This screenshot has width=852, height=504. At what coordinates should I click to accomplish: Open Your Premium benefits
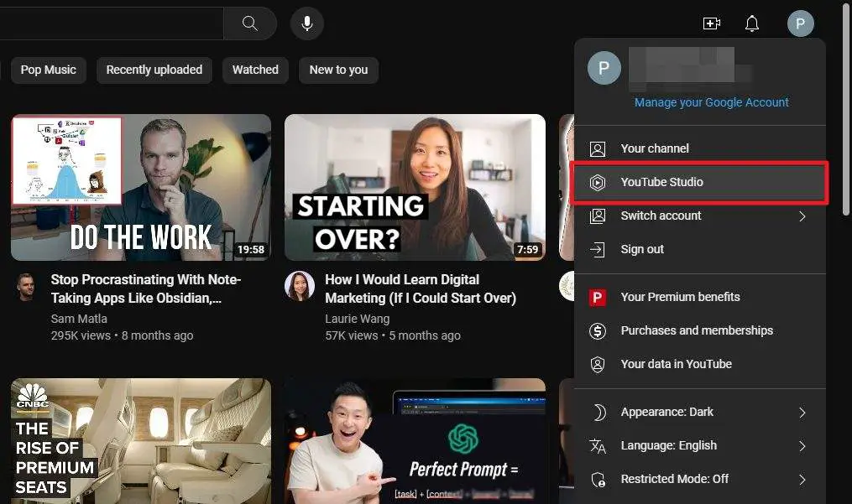pos(700,297)
